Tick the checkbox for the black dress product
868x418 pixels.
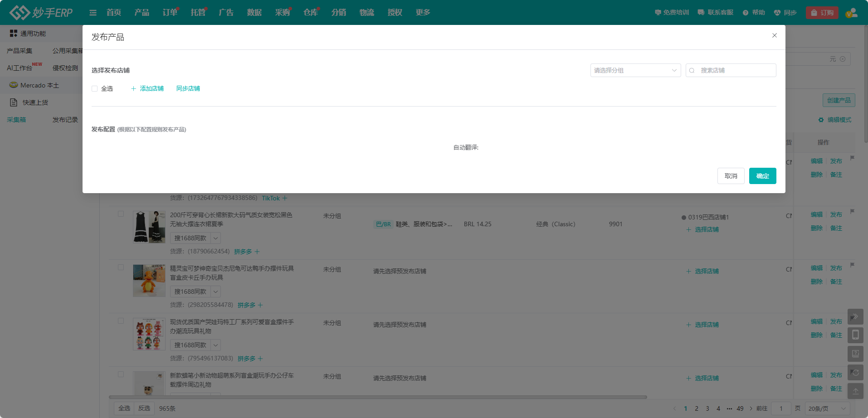coord(121,214)
